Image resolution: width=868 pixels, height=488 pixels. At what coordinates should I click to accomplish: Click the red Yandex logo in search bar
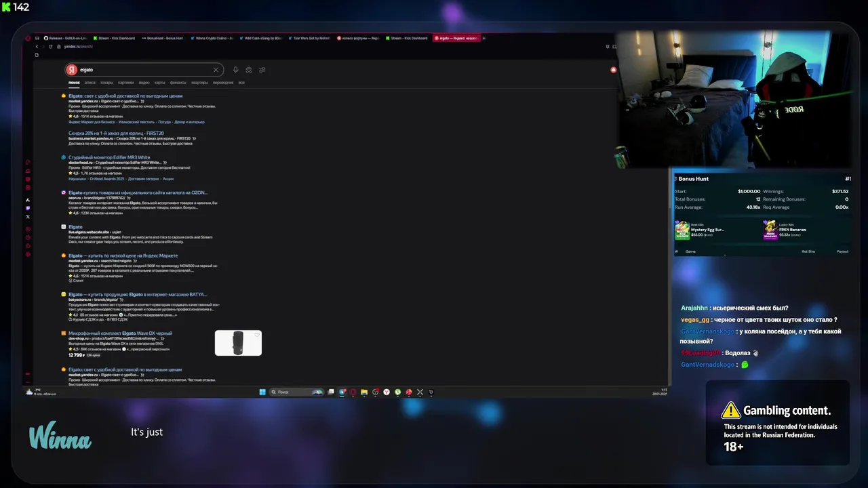tap(72, 70)
